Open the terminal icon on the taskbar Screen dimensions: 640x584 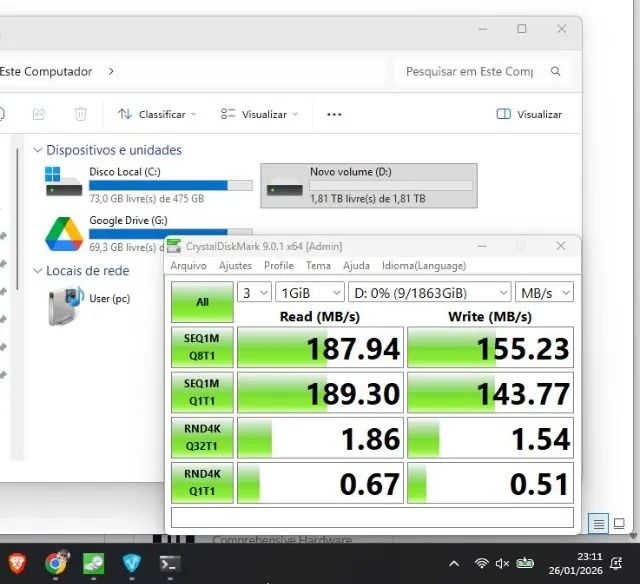coord(169,563)
